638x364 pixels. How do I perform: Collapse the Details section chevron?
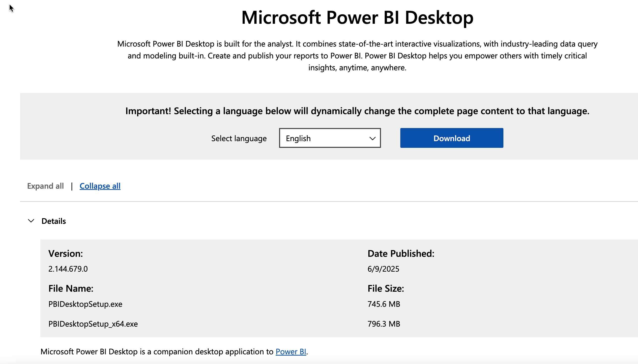(31, 221)
